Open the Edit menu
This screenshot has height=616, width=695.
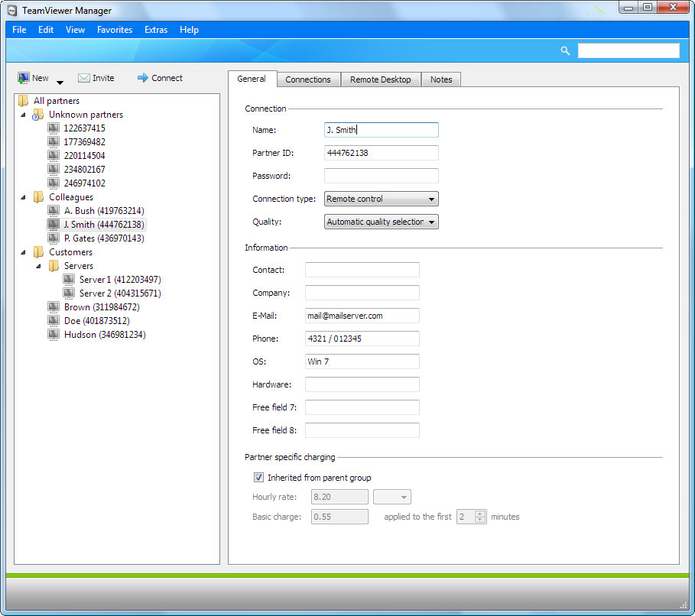point(46,30)
